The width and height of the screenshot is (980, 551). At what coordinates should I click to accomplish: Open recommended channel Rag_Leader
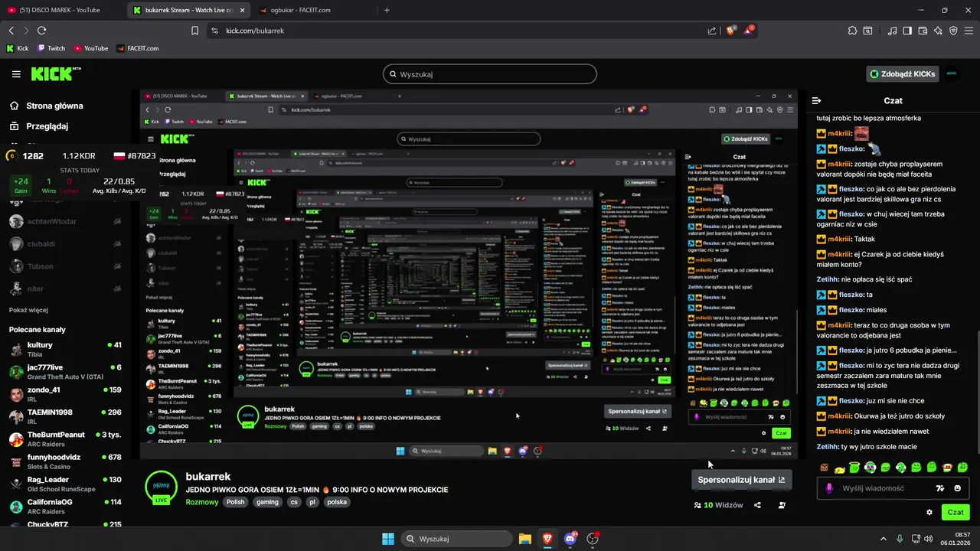[x=65, y=484]
